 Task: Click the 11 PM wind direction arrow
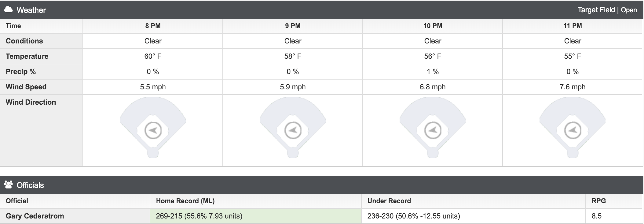pos(573,131)
